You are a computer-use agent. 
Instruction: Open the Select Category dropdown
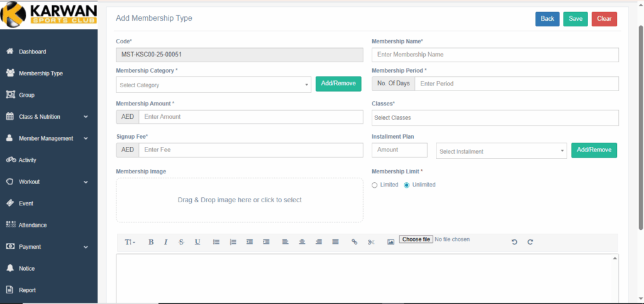pyautogui.click(x=214, y=85)
